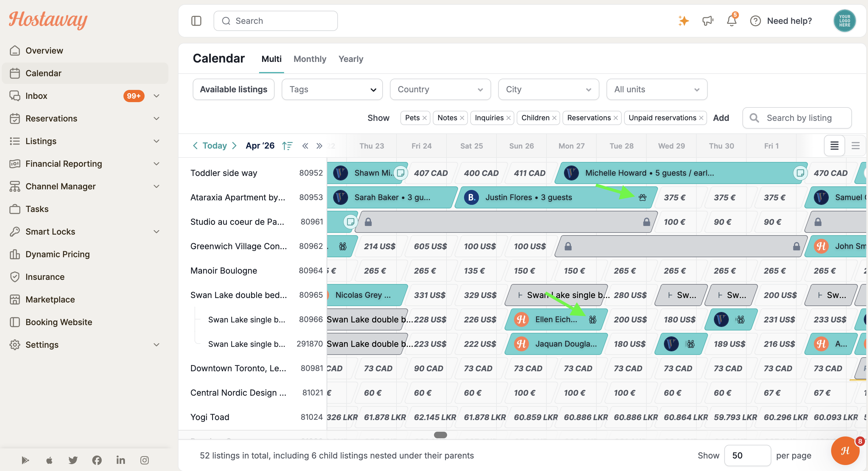
Task: Click the pets paw icon on Justin Flores reservation
Action: click(x=642, y=197)
